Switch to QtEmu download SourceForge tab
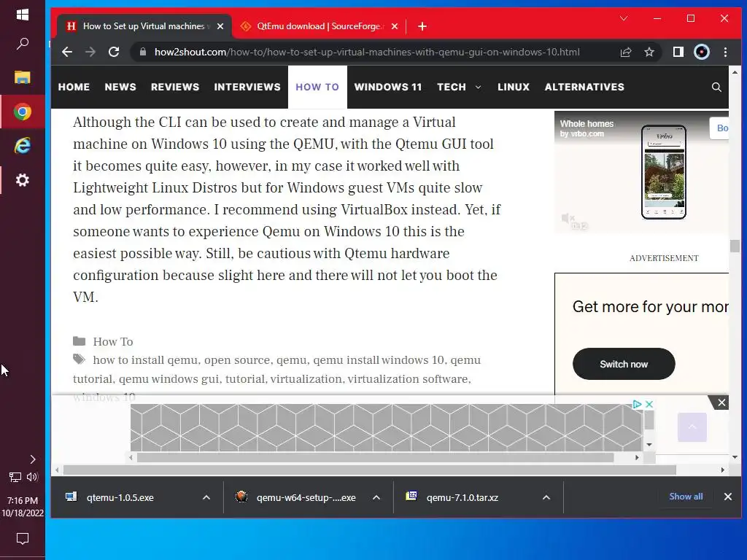This screenshot has width=747, height=560. 319,26
